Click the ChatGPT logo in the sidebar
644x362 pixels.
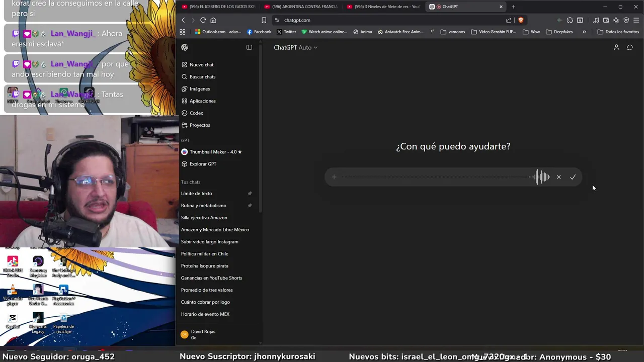185,47
